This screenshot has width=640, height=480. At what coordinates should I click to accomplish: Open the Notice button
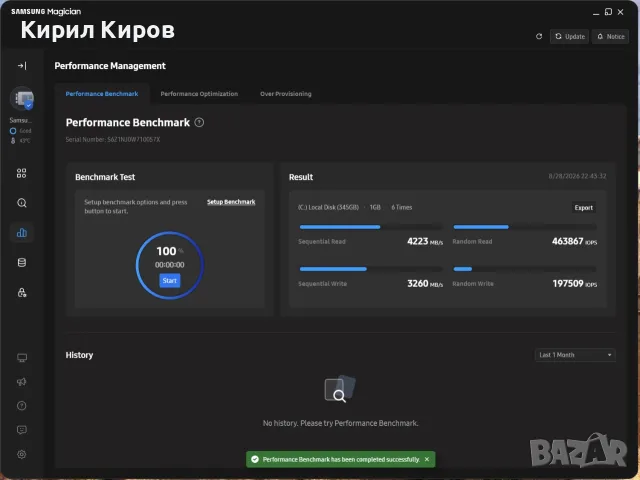[x=611, y=36]
